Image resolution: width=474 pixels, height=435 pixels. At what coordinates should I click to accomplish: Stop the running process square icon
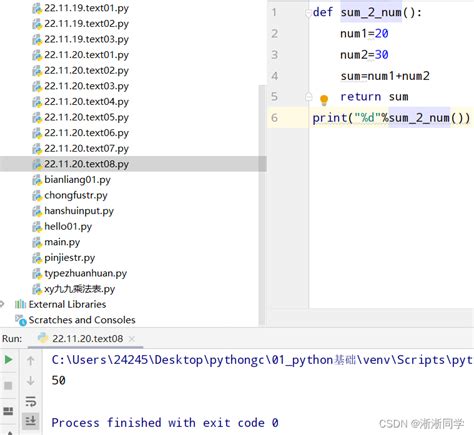point(8,386)
